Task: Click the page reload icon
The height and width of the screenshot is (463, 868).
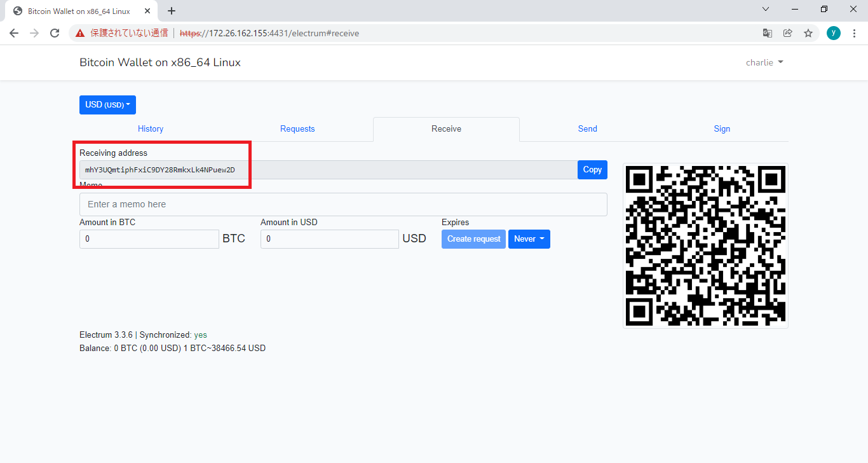Action: [54, 32]
